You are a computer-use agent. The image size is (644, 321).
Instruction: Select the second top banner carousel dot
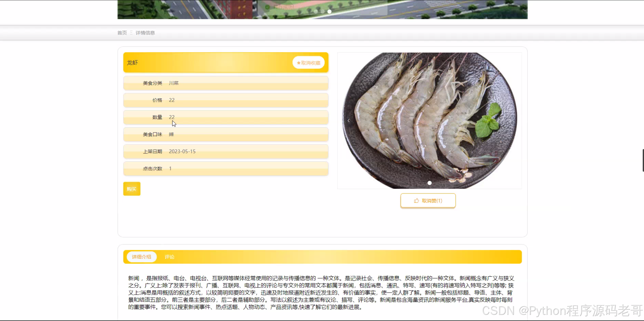(323, 12)
